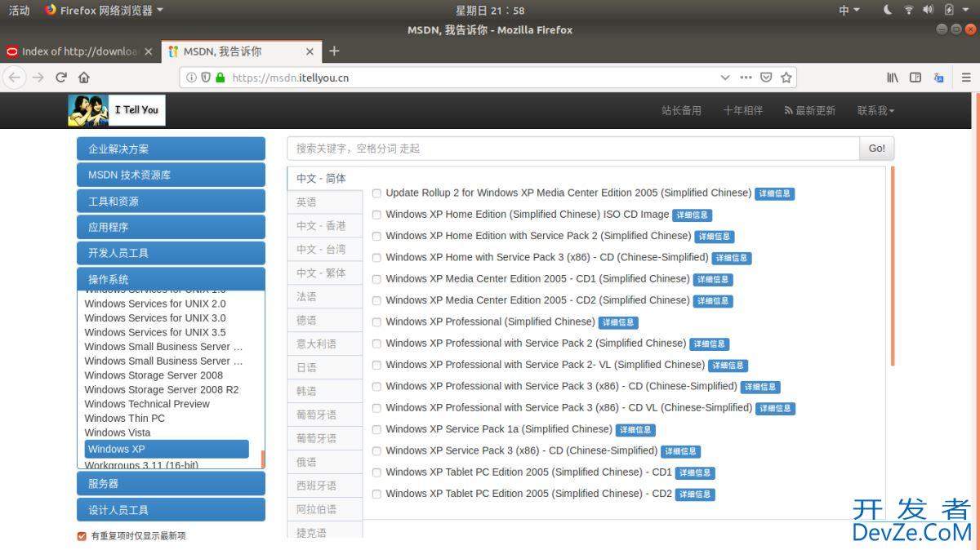The width and height of the screenshot is (980, 550).
Task: Click the green padlock security icon
Action: tap(220, 78)
